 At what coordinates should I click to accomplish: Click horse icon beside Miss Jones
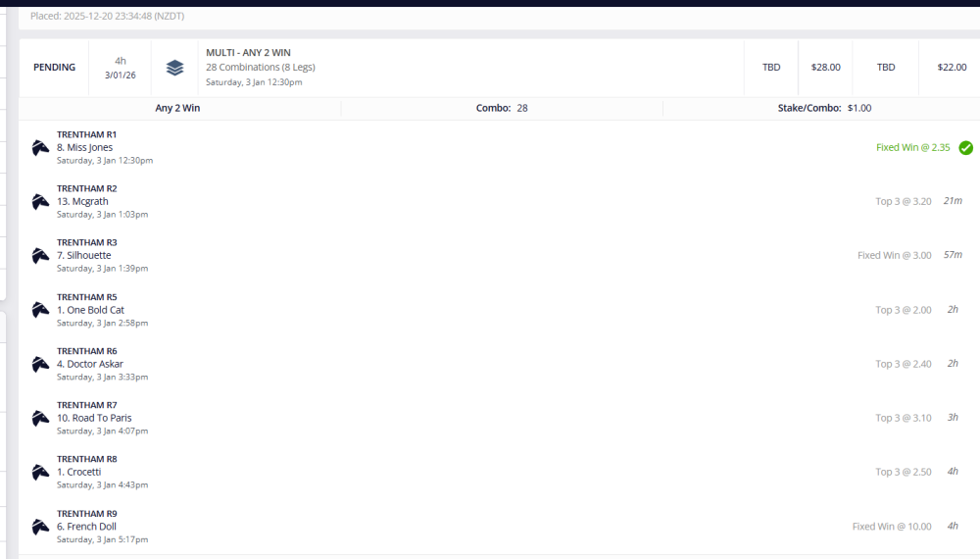(40, 148)
